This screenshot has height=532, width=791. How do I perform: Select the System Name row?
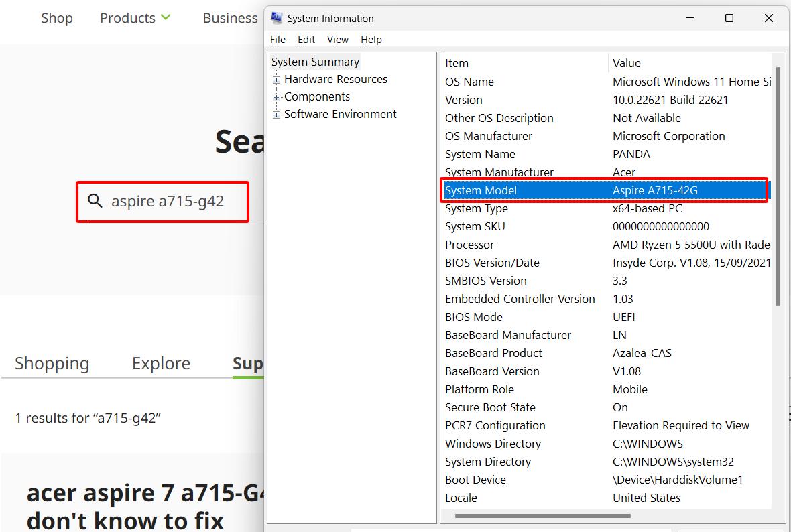coord(607,154)
